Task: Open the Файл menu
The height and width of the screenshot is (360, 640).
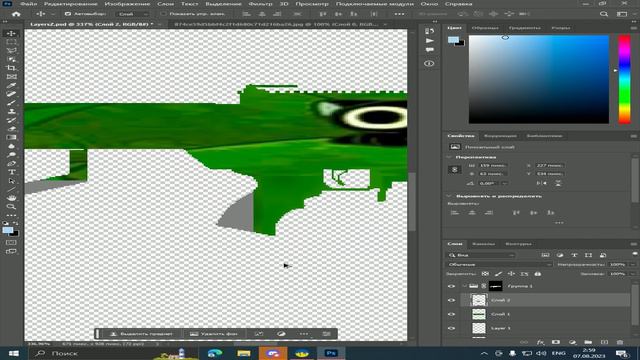Action: tap(29, 4)
